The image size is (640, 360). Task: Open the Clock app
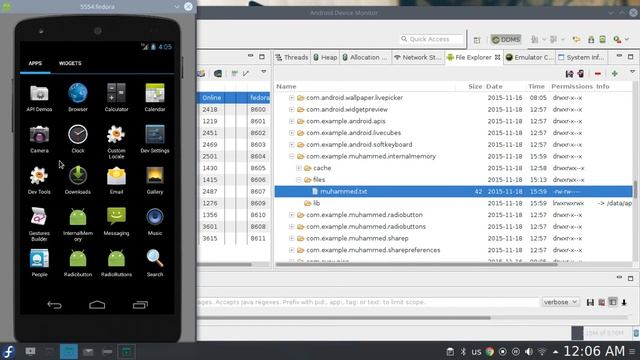[x=78, y=139]
